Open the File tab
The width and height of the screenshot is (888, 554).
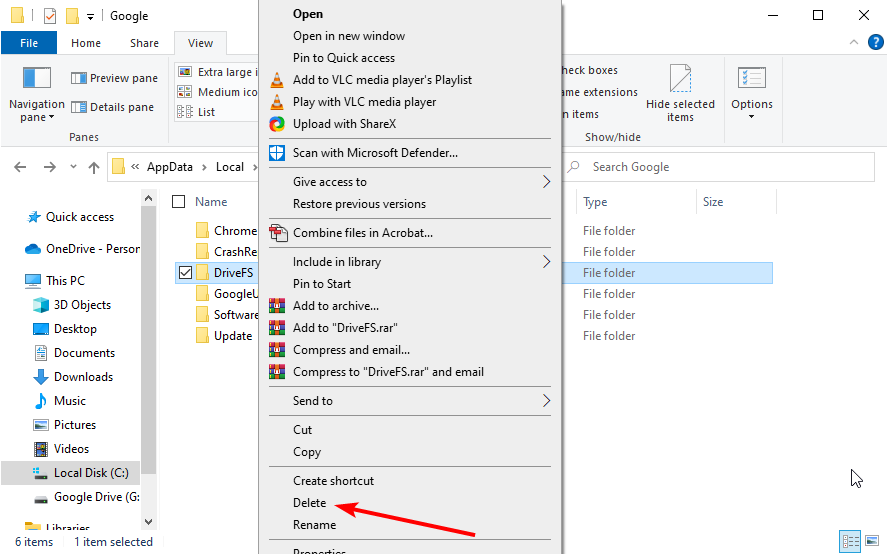click(29, 43)
